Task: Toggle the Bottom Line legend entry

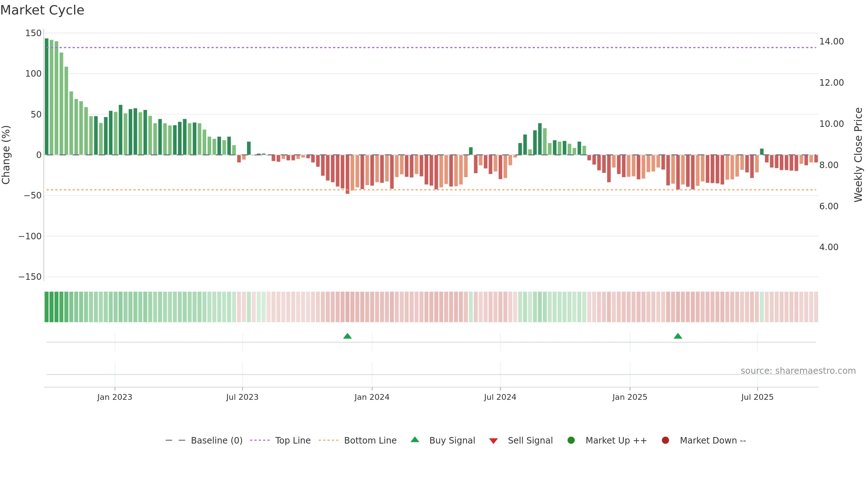Action: [x=358, y=440]
